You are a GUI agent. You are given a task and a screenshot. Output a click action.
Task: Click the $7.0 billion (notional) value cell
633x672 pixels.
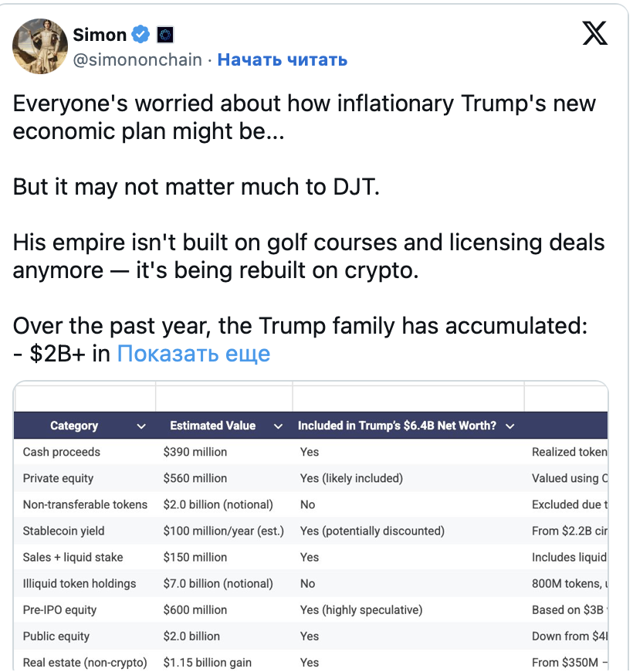218,583
